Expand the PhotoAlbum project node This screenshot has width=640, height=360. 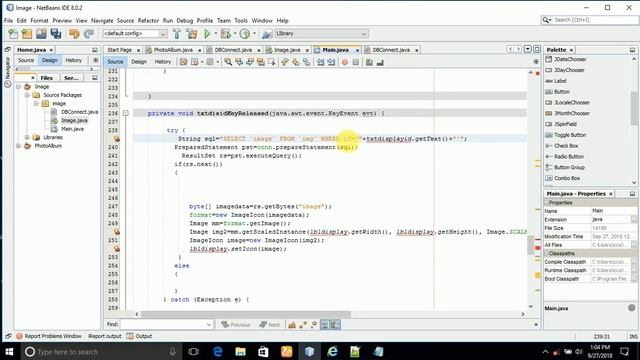18,146
